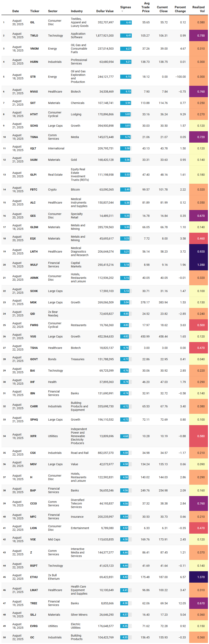The width and height of the screenshot is (209, 644).
Task: Click the Sigmas column header label
Action: tap(125, 7)
